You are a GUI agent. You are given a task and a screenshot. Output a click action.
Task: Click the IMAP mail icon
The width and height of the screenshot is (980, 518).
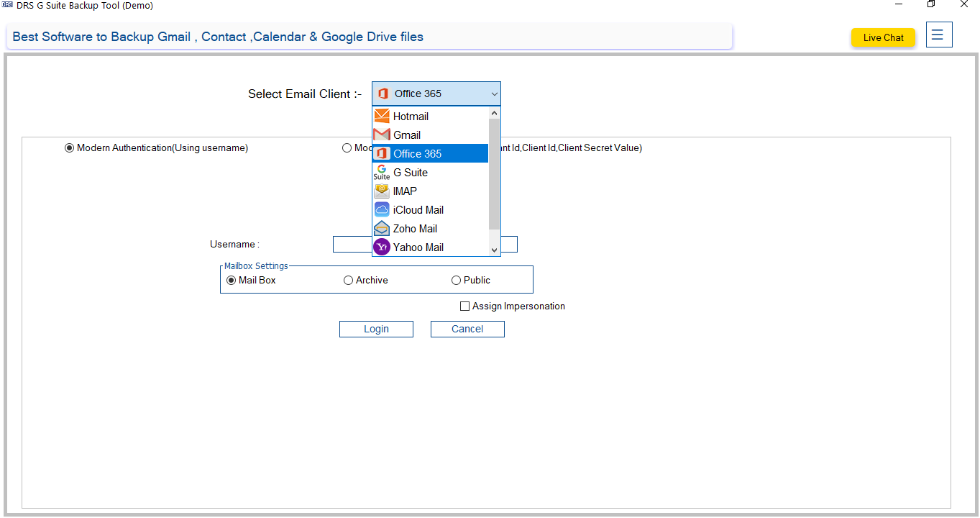pyautogui.click(x=382, y=191)
